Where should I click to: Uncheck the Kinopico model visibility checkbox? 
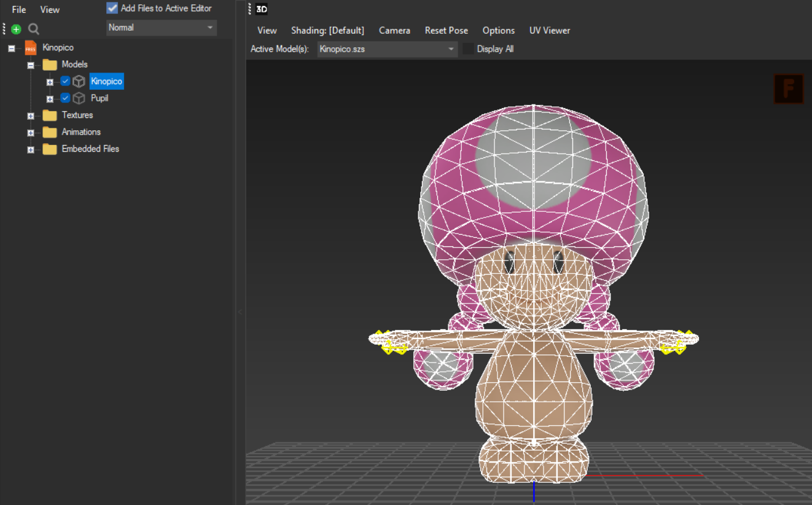(65, 81)
